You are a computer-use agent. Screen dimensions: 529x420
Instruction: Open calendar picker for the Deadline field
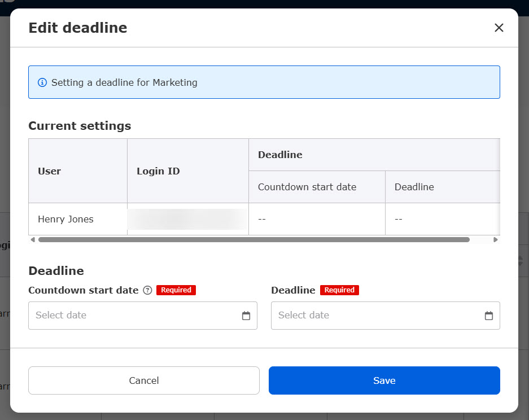click(x=488, y=316)
